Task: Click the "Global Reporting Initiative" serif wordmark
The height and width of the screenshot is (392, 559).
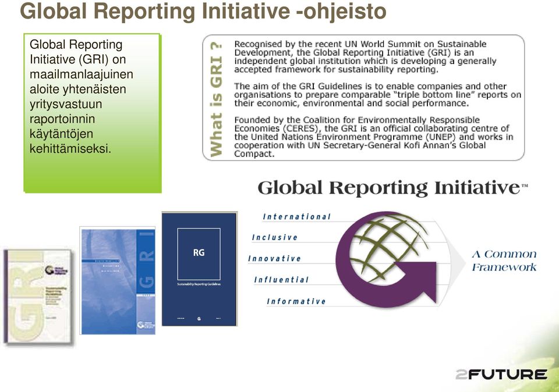Action: (x=392, y=188)
